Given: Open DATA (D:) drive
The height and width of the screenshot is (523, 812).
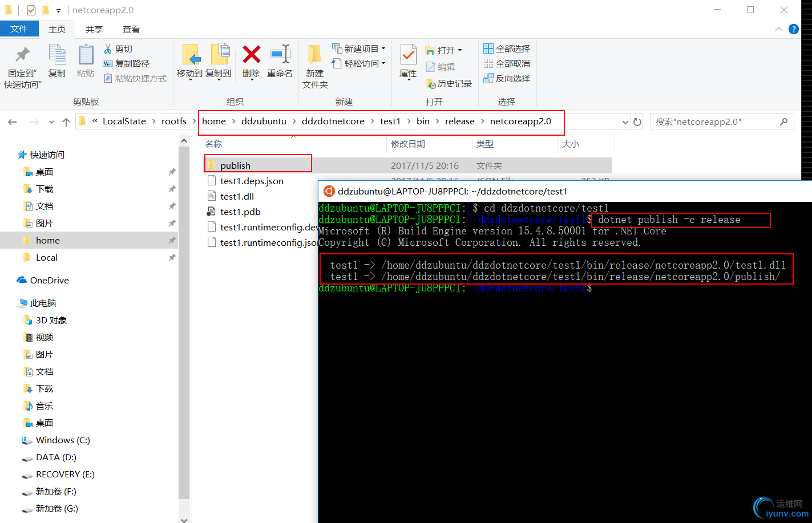Looking at the screenshot, I should [x=56, y=457].
